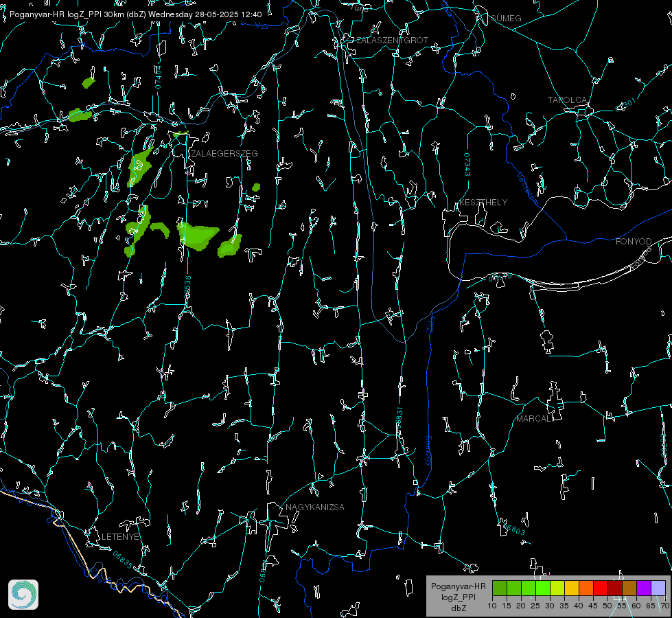This screenshot has height=618, width=672.
Task: Click the LETENYE town label
Action: point(120,537)
